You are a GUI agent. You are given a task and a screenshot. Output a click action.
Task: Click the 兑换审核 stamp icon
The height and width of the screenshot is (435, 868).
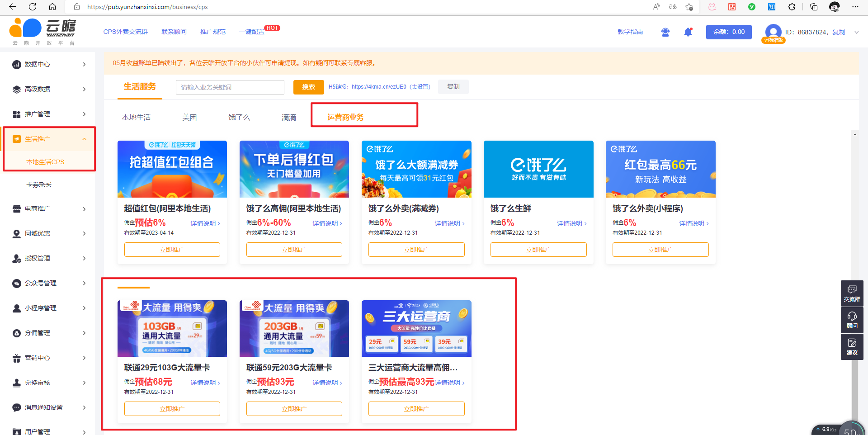[17, 383]
